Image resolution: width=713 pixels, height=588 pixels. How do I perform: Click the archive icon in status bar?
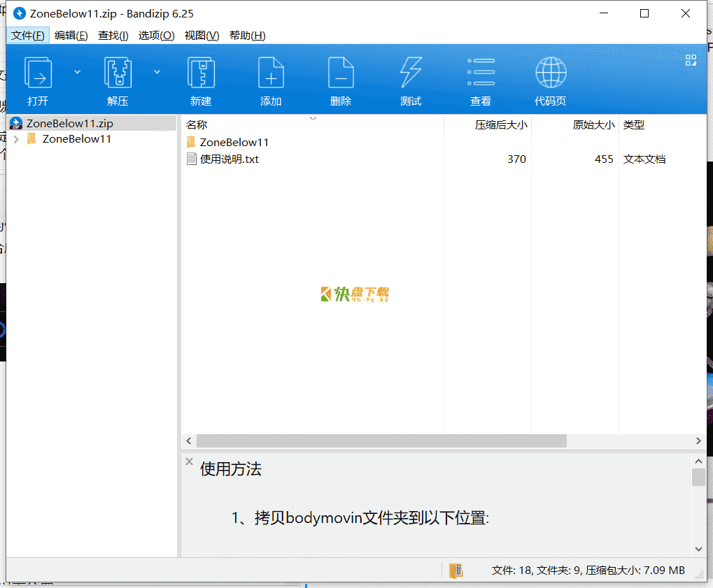456,571
